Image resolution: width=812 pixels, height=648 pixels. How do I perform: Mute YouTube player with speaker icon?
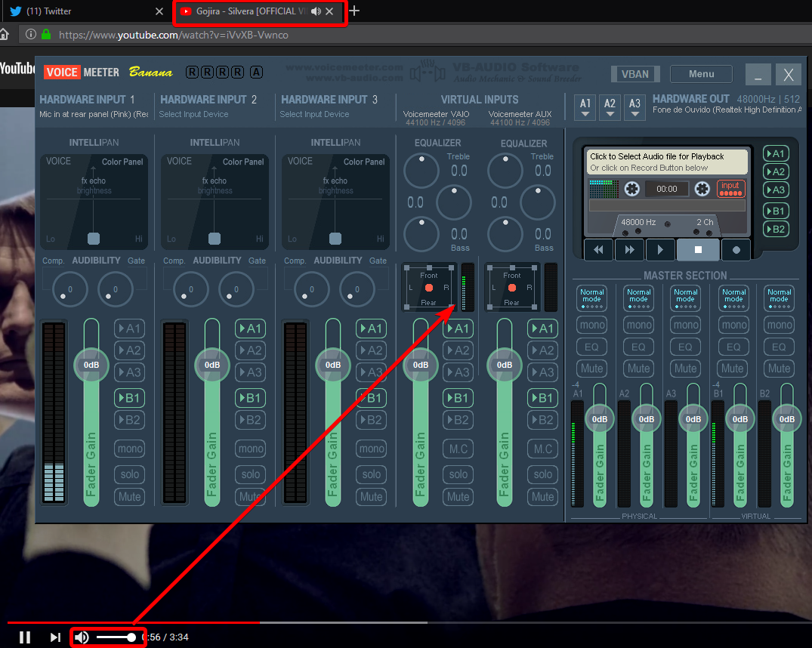pyautogui.click(x=82, y=637)
